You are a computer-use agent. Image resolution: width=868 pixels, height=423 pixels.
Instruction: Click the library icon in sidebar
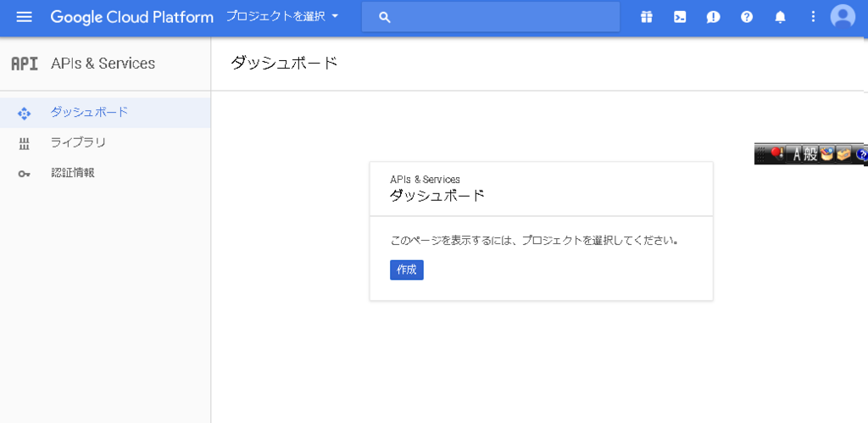pyautogui.click(x=24, y=144)
